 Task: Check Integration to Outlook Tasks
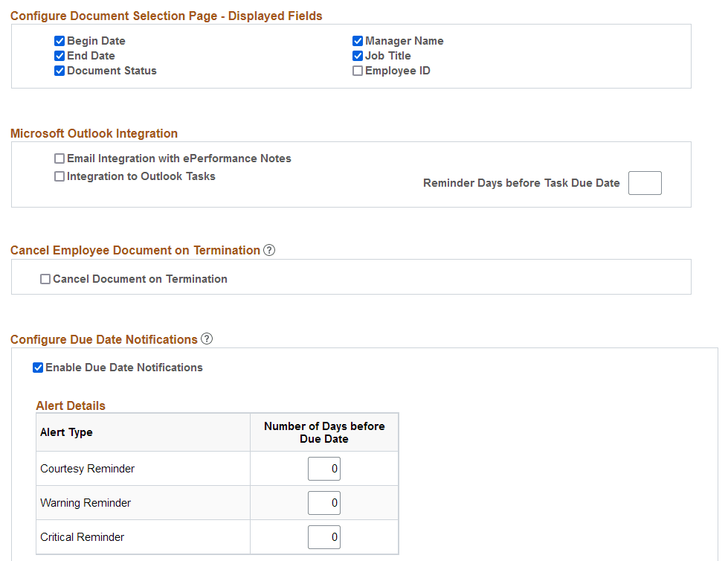point(59,176)
